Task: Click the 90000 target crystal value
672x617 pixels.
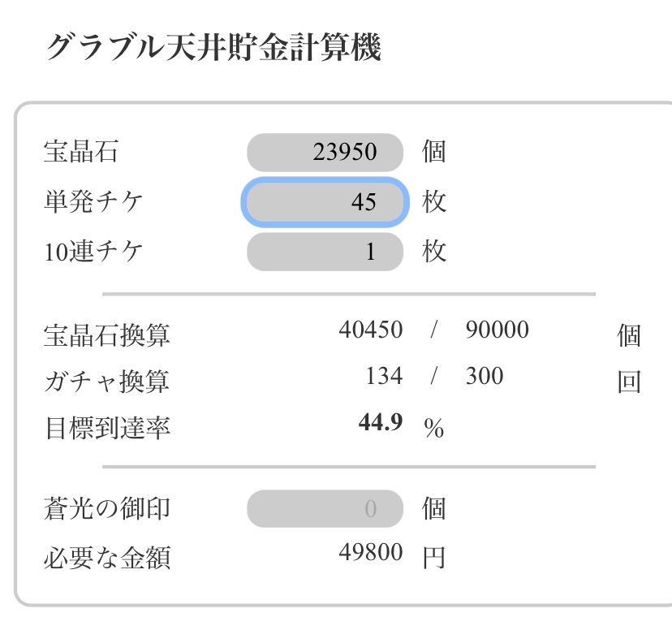Action: coord(498,331)
